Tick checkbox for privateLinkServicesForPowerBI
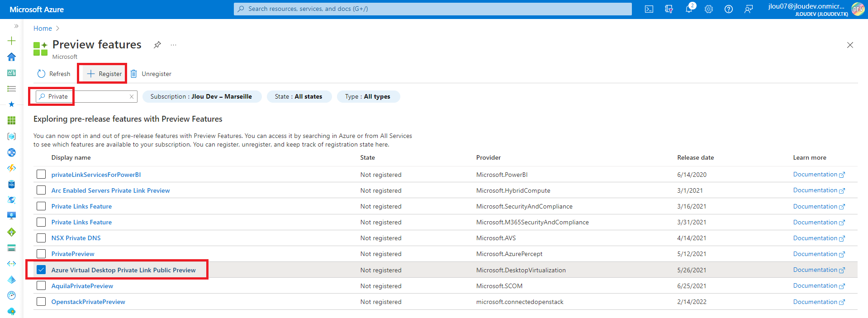This screenshot has height=318, width=868. point(41,174)
